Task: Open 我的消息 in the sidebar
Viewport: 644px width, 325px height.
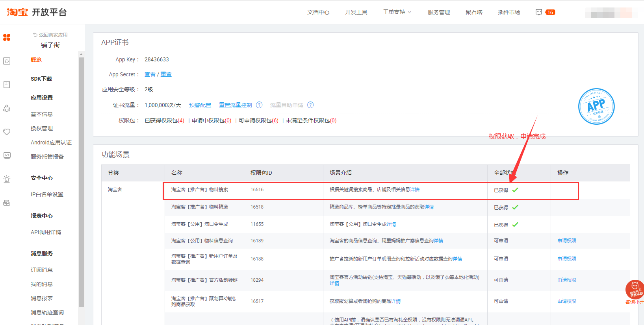Action: (42, 284)
